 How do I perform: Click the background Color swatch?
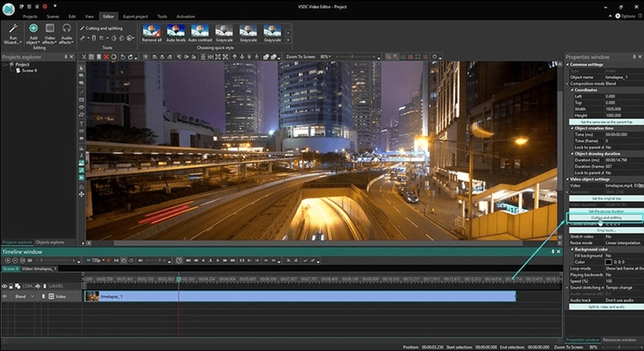click(x=608, y=262)
